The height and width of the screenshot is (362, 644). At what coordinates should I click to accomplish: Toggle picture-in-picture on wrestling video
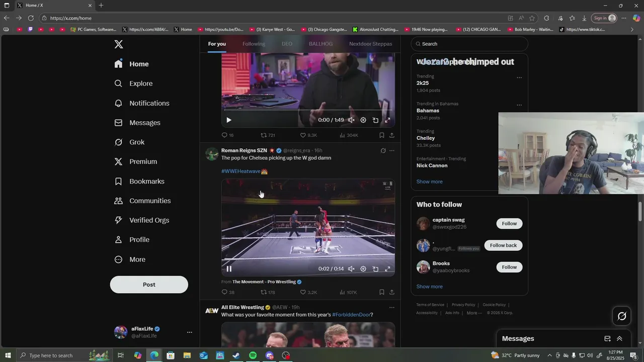(x=375, y=269)
